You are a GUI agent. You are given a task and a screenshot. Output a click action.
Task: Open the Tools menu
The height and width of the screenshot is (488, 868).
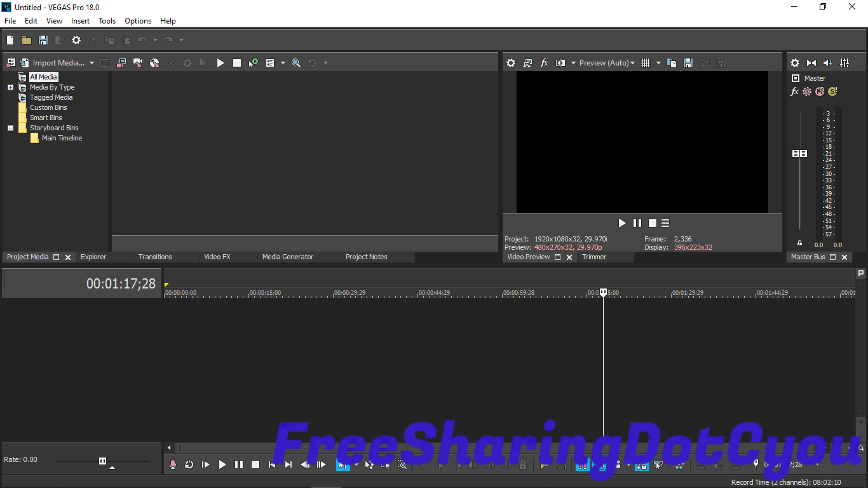click(107, 21)
